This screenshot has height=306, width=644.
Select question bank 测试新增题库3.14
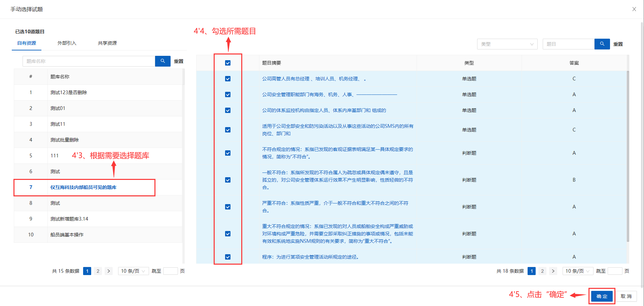(x=98, y=219)
